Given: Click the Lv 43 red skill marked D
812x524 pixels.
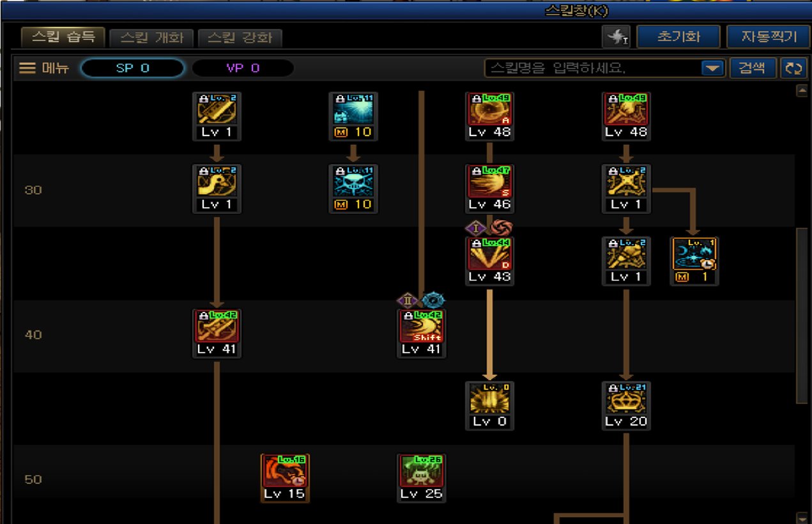Looking at the screenshot, I should 489,254.
